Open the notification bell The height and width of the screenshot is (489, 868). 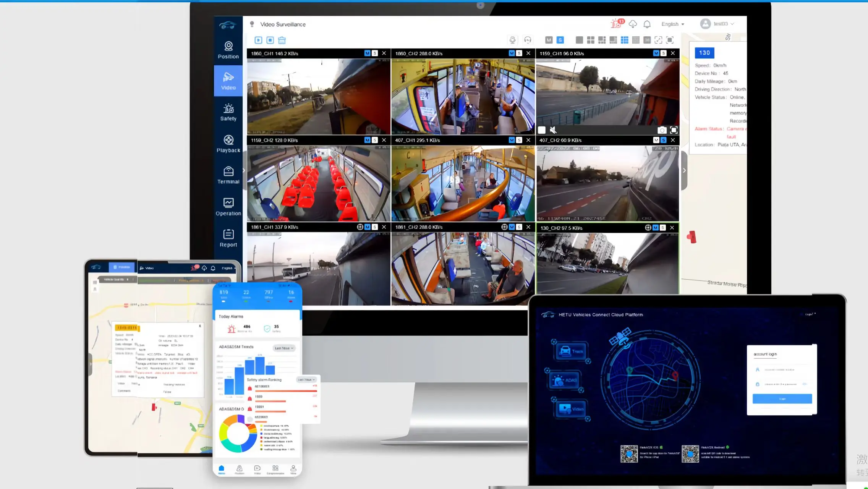(x=647, y=24)
